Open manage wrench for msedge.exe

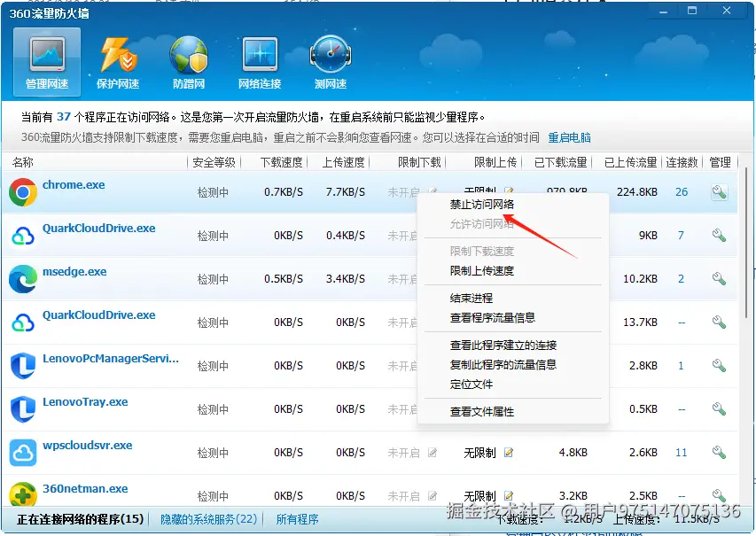[x=720, y=278]
